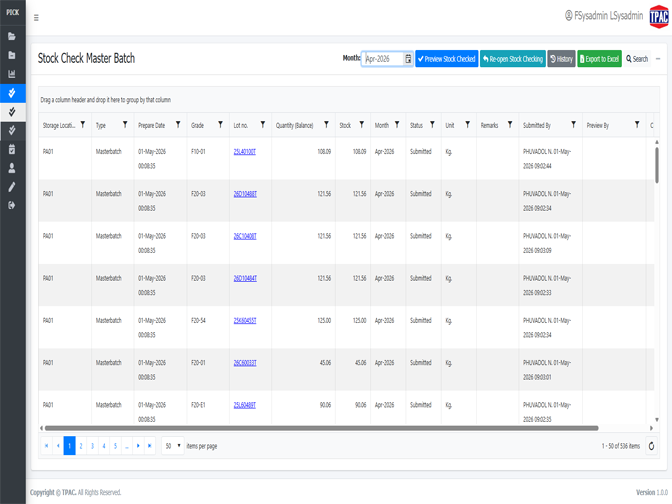
Task: Sort by Prepare Date column header
Action: click(x=151, y=126)
